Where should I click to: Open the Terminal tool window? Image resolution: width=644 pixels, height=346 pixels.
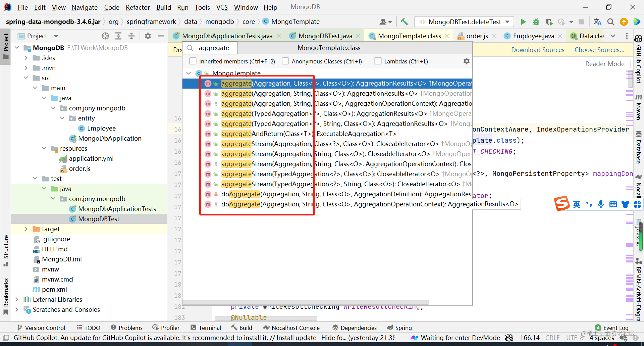click(x=206, y=328)
